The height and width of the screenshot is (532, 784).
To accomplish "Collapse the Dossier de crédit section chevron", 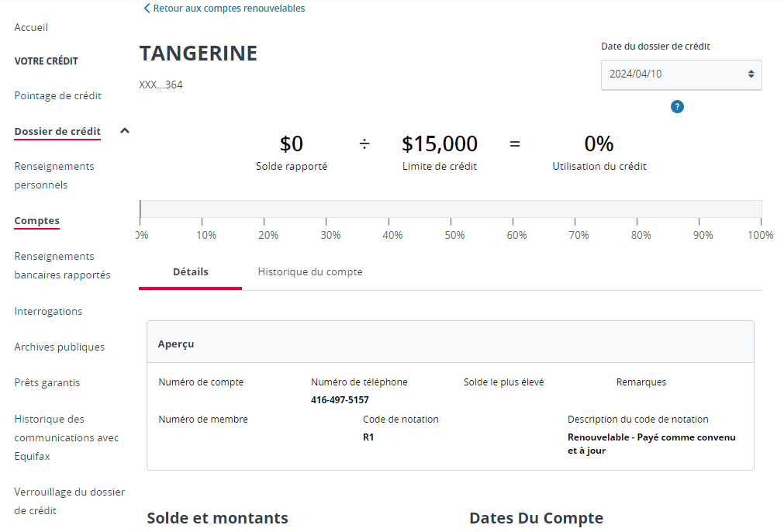I will click(x=124, y=131).
